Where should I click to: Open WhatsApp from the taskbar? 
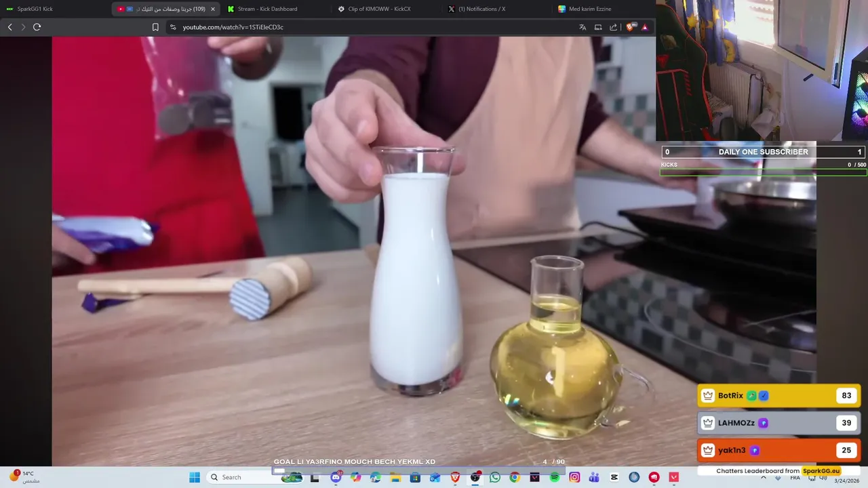click(x=495, y=477)
